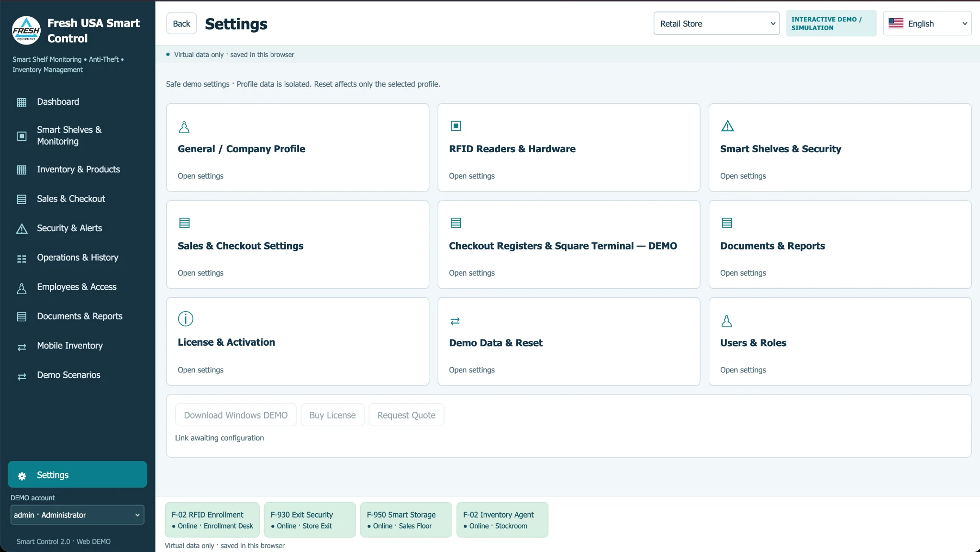Open the Retail Store profile dropdown

716,23
